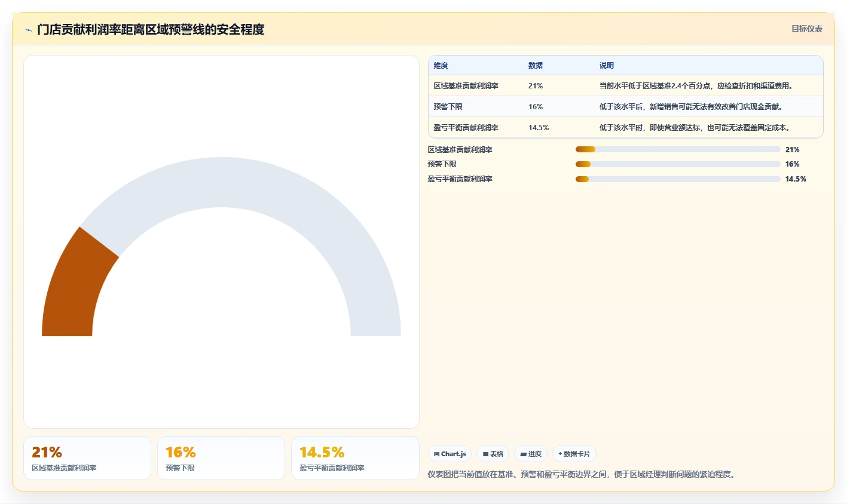The image size is (847, 504).
Task: Click the footer note starting with 仪表图把当前值
Action: (x=583, y=475)
